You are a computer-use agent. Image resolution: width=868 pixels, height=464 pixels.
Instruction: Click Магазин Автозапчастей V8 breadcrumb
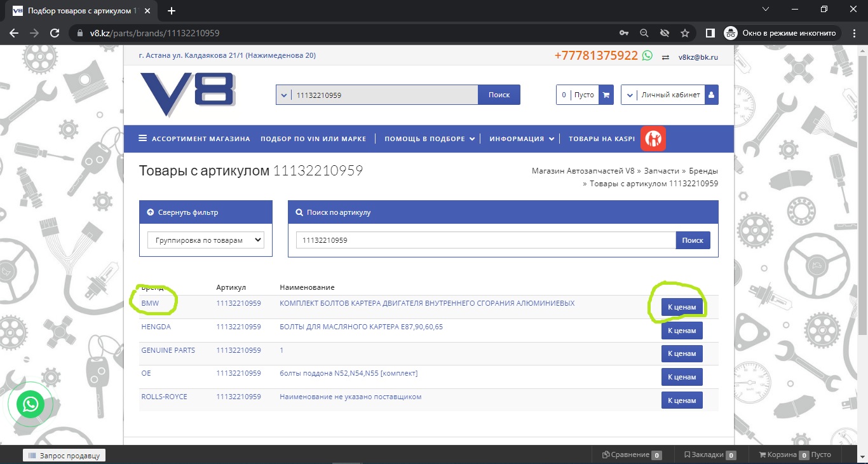[583, 171]
